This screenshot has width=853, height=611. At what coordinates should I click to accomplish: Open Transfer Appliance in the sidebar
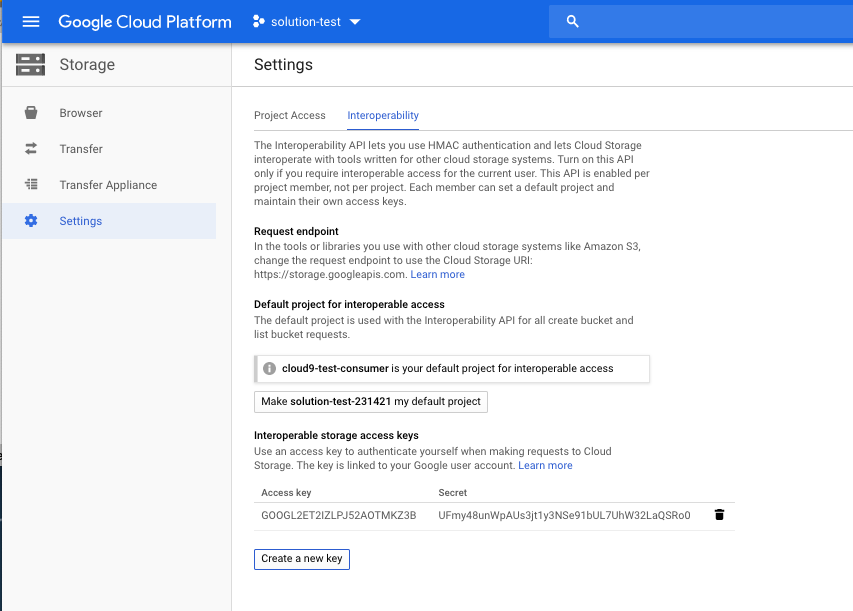click(x=109, y=184)
